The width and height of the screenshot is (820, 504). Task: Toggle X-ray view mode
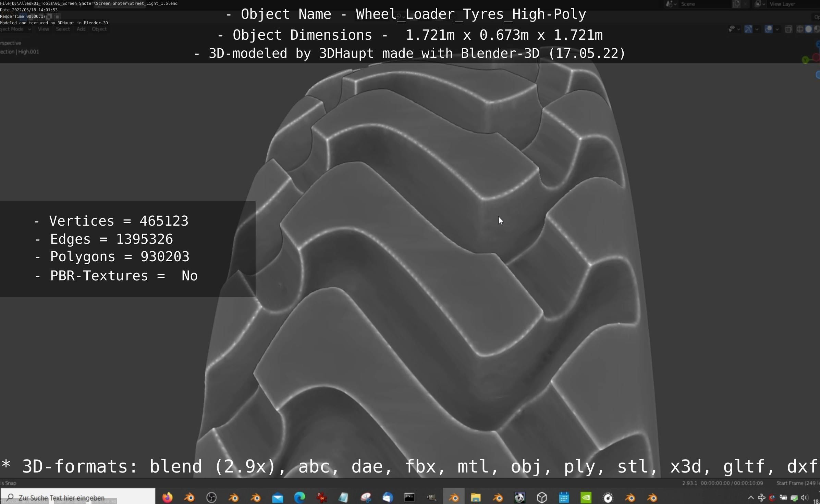click(788, 29)
